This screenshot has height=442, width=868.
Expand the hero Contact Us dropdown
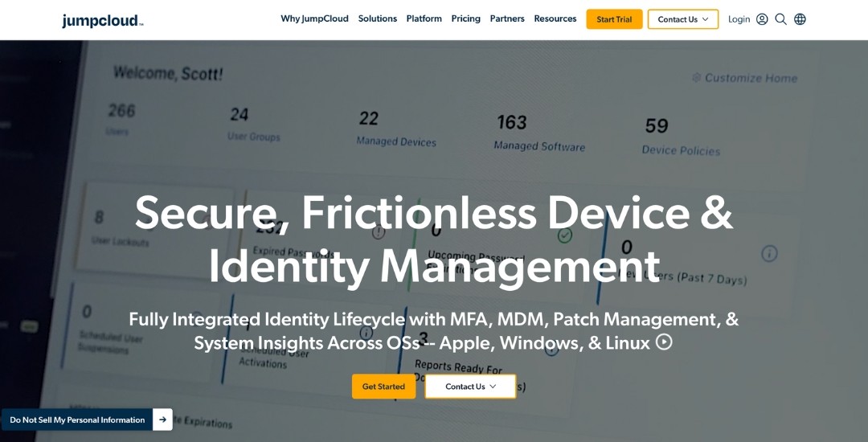[470, 387]
